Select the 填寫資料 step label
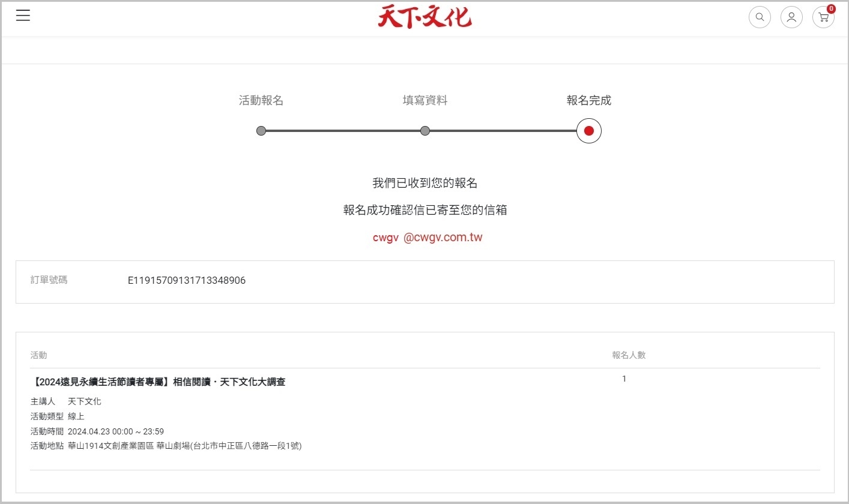Screen dimensions: 849x504 [425, 101]
